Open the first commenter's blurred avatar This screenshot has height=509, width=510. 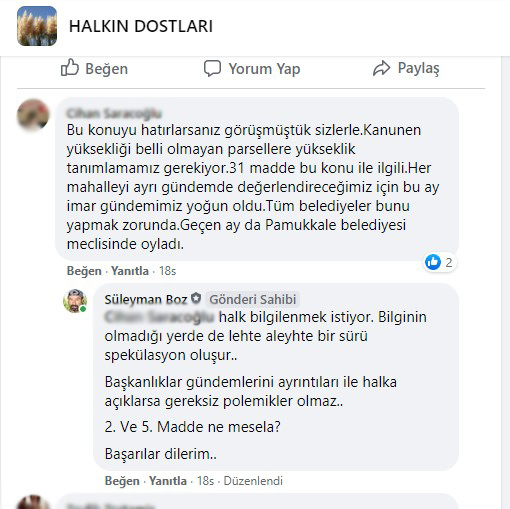coord(33,114)
